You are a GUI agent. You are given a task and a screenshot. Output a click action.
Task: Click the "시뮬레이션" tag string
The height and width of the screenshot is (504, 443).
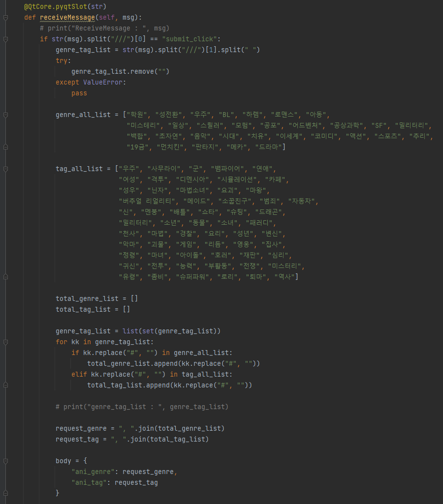(x=237, y=179)
